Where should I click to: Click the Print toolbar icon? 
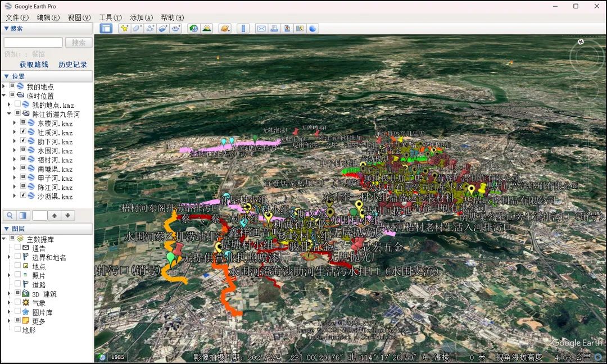[274, 29]
